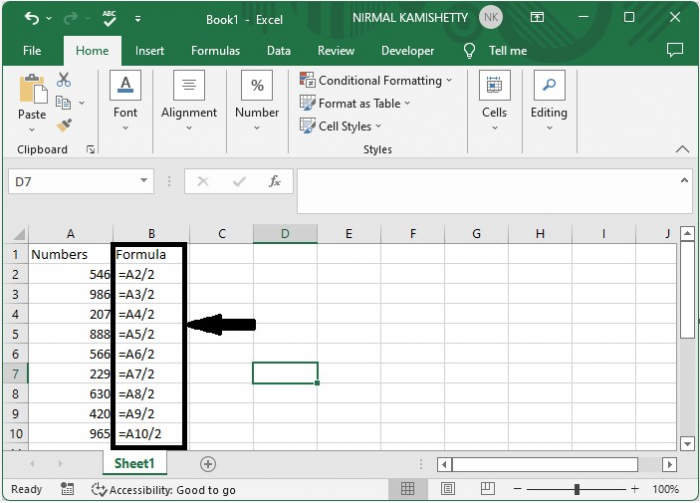Expand the Name Box dropdown arrow
This screenshot has width=700, height=503.
click(144, 180)
